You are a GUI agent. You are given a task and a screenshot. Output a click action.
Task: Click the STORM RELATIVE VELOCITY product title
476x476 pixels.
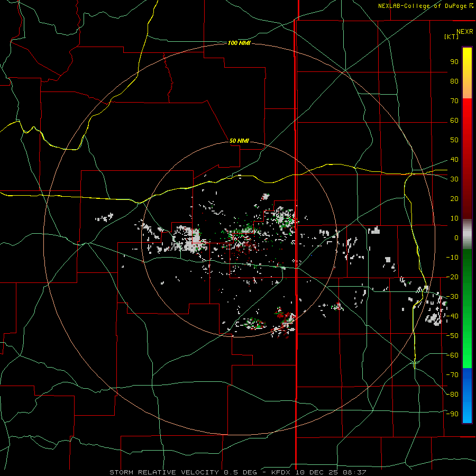(x=164, y=472)
